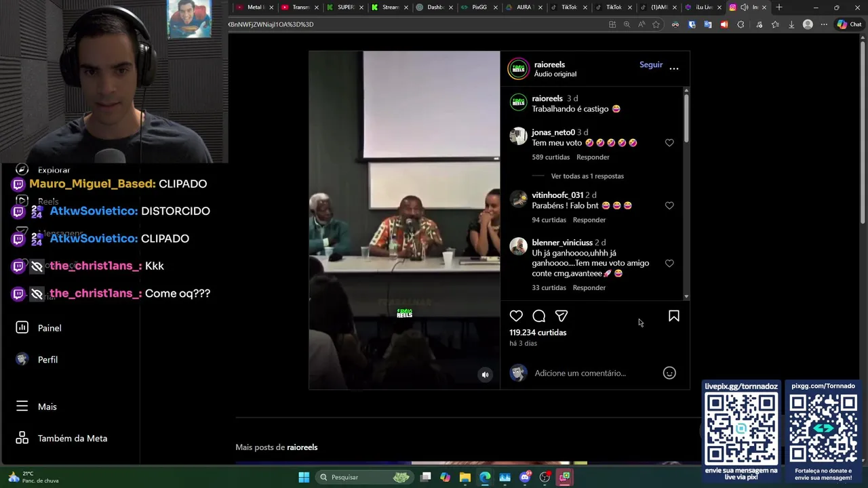Switch to the Stream Kick tab
This screenshot has height=488, width=868.
coord(389,7)
